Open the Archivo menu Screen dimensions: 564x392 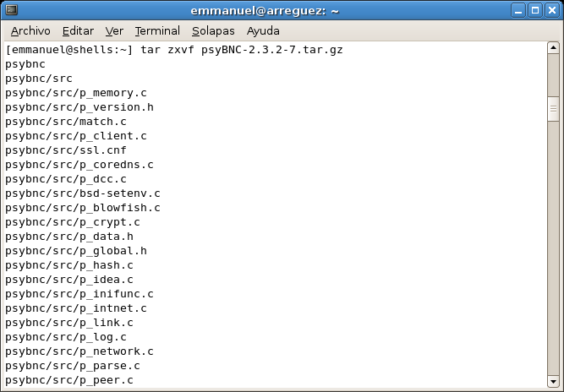click(x=30, y=31)
